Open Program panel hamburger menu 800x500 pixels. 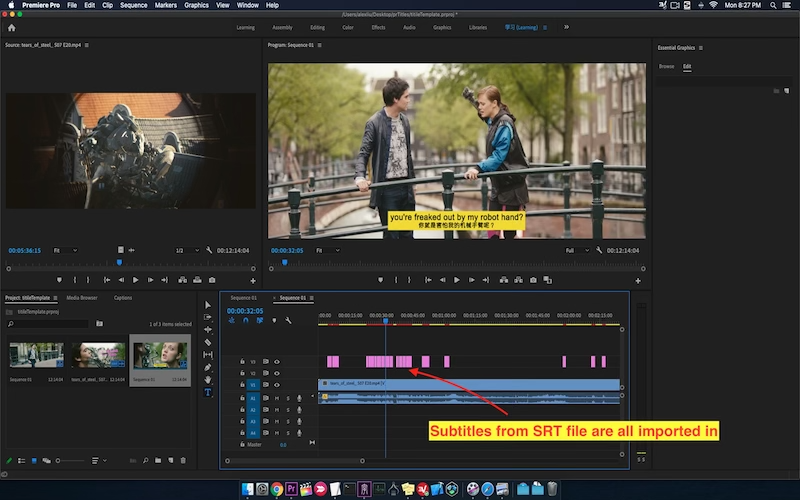tap(320, 45)
